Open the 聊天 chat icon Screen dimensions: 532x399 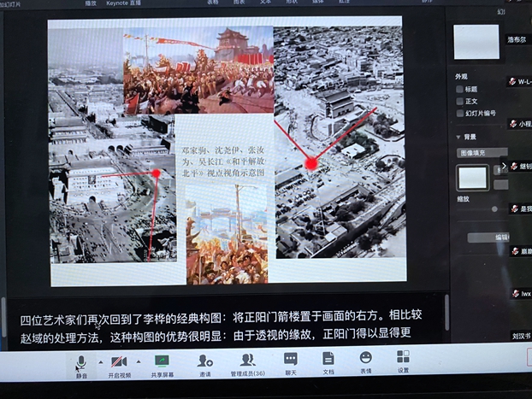(x=291, y=359)
